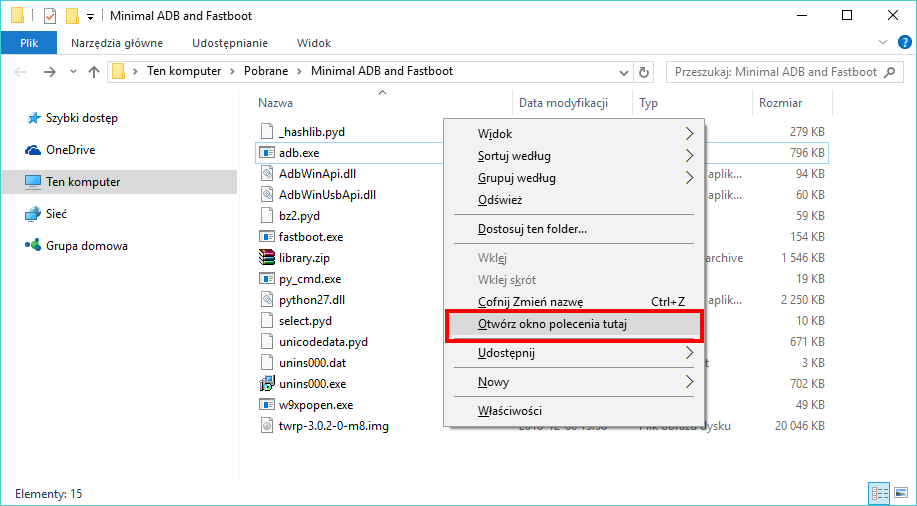Click the AdbWinApi.dll file icon
The height and width of the screenshot is (506, 917).
267,174
